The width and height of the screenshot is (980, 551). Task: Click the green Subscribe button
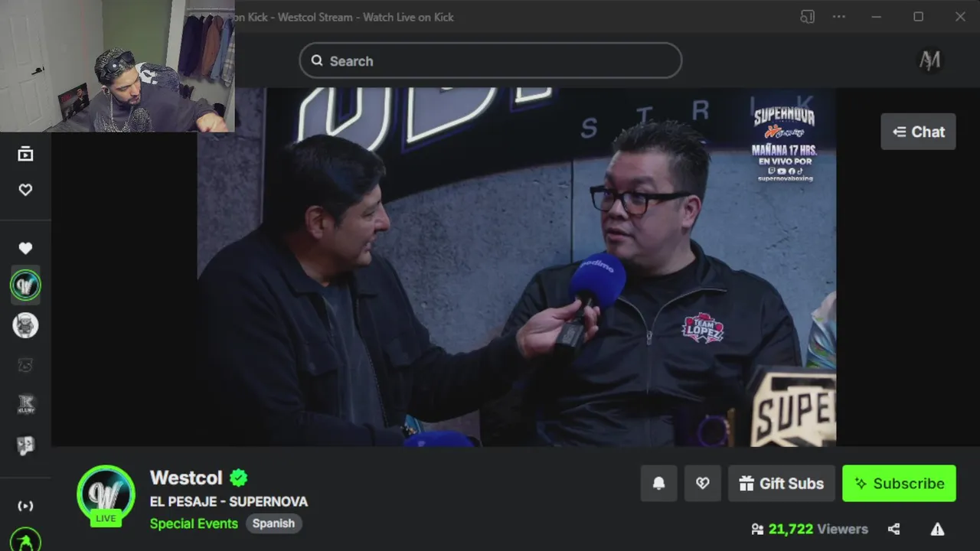(x=899, y=484)
